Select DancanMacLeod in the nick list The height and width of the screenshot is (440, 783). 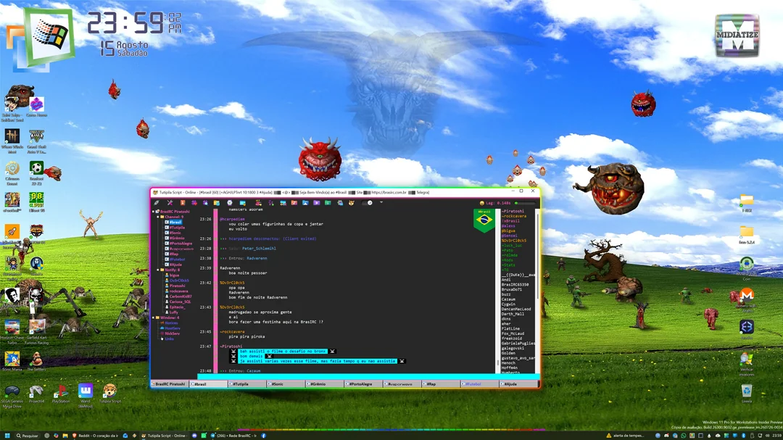516,309
